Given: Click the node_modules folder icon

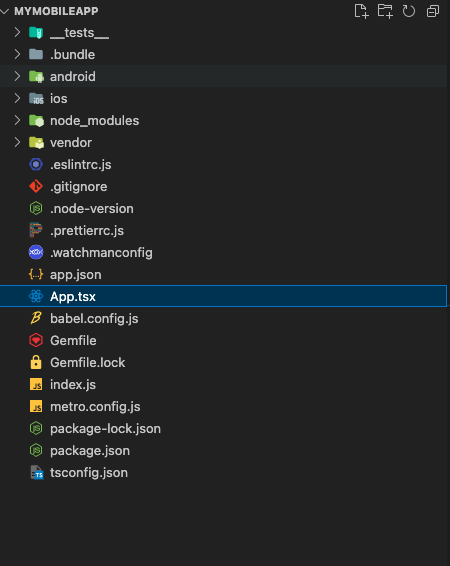Looking at the screenshot, I should [x=36, y=121].
